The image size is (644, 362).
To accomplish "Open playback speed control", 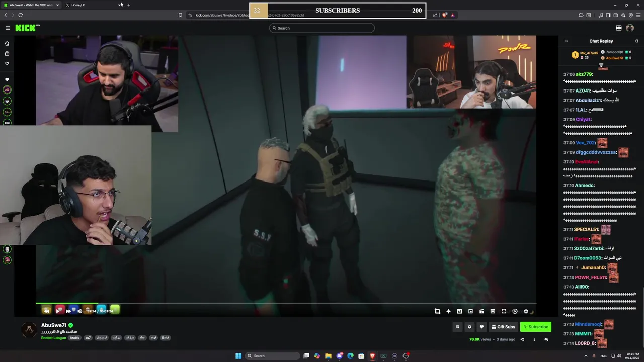I will (x=515, y=311).
